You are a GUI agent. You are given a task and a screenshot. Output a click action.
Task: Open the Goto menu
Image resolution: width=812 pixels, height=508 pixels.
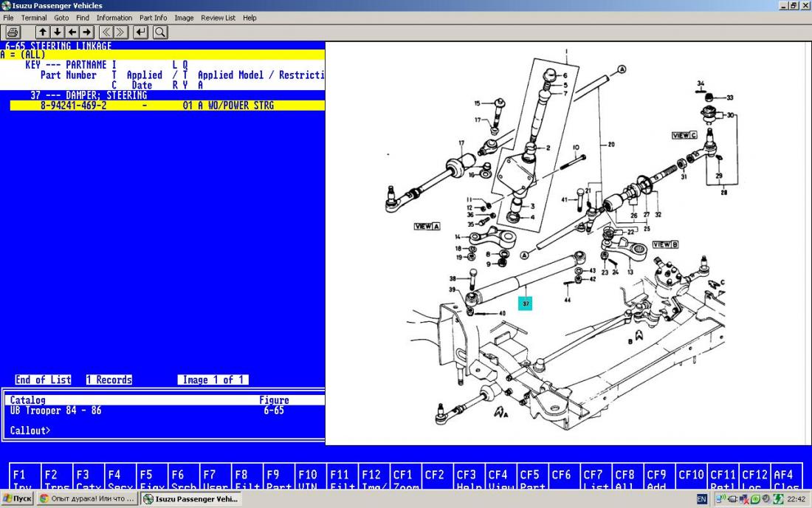tap(61, 18)
